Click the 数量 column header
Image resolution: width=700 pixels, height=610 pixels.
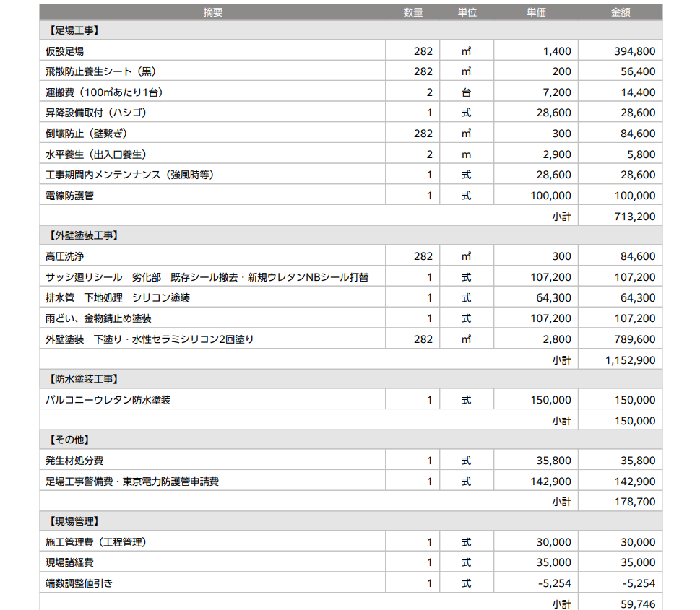(x=412, y=12)
